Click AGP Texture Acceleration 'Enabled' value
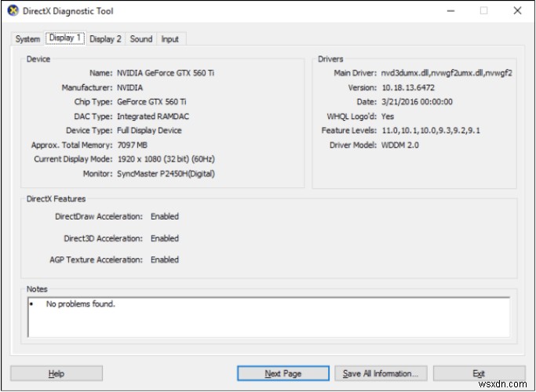Screen dimensions: 536x392 (165, 260)
